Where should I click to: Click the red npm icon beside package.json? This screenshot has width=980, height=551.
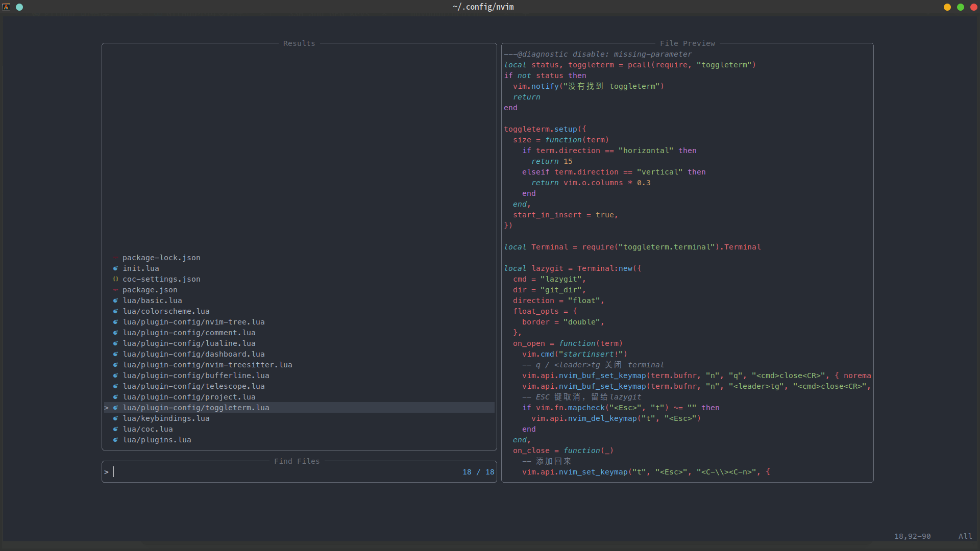click(x=115, y=290)
